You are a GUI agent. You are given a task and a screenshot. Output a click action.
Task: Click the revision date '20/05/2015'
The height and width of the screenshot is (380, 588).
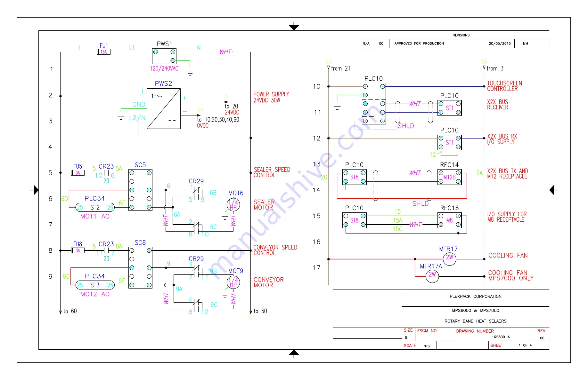pos(500,44)
